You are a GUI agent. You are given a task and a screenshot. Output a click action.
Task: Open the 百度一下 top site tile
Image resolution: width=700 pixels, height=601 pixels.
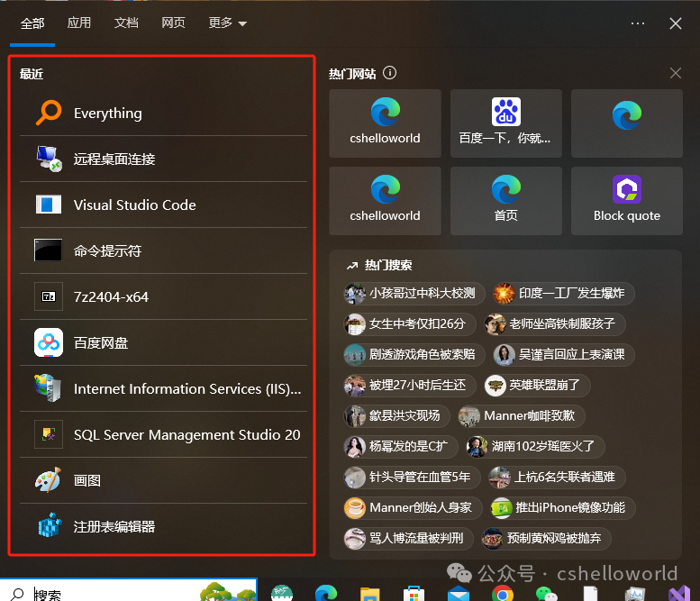tap(505, 123)
